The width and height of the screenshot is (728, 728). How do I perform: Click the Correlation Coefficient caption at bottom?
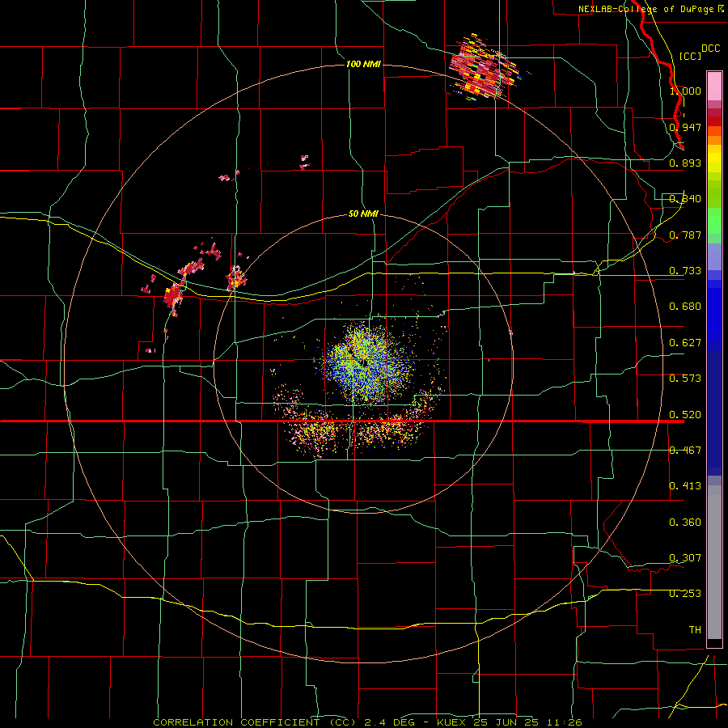[367, 722]
